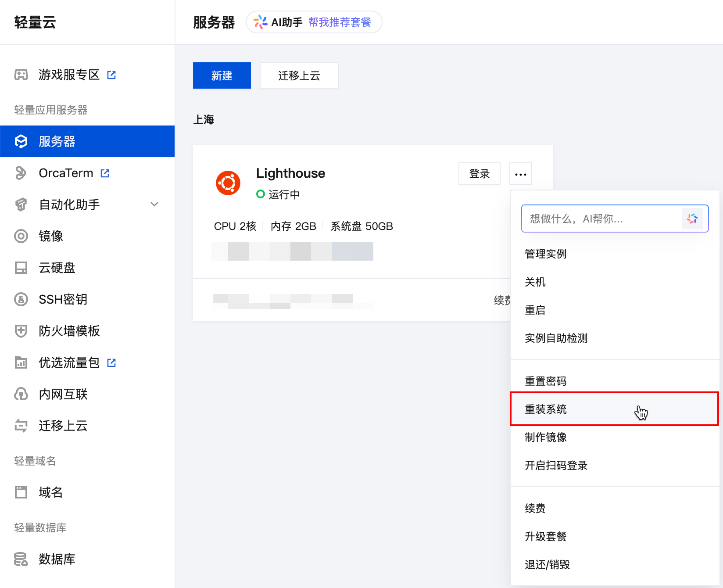Open the SSH密钥 management page
This screenshot has width=723, height=588.
[x=61, y=299]
